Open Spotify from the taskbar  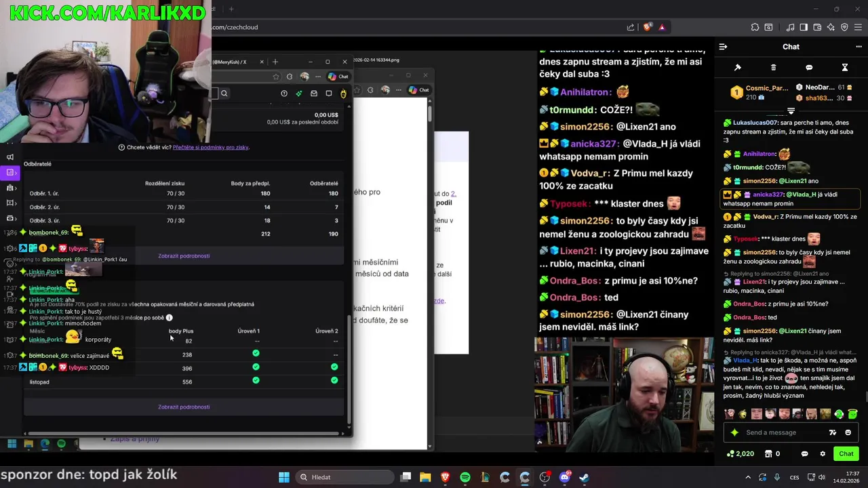tap(465, 477)
